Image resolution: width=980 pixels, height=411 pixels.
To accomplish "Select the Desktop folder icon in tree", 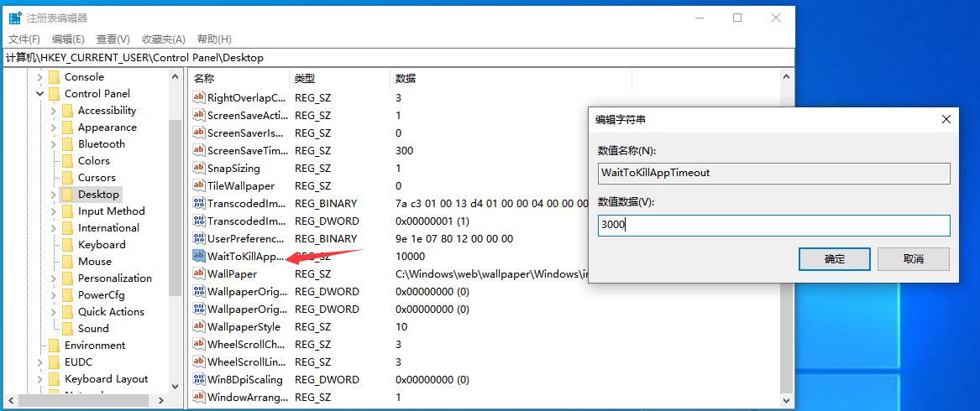I will pyautogui.click(x=67, y=195).
